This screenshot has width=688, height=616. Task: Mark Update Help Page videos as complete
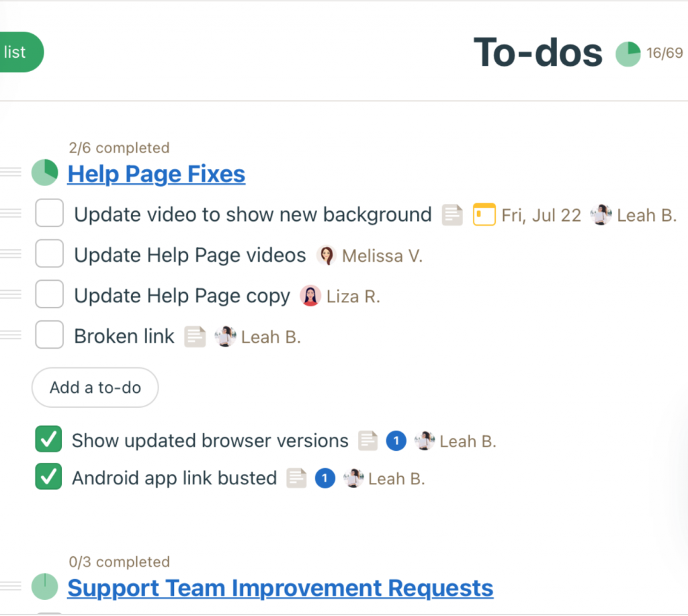(x=49, y=254)
